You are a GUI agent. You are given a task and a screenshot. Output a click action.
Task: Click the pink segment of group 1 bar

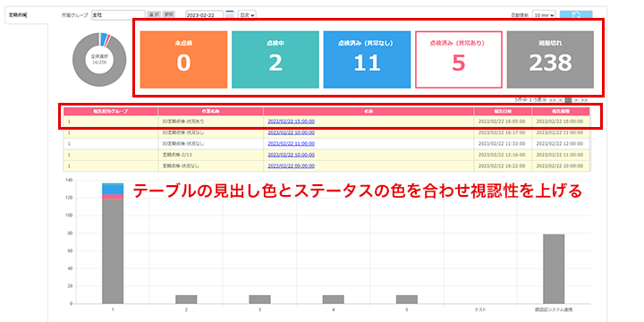113,197
